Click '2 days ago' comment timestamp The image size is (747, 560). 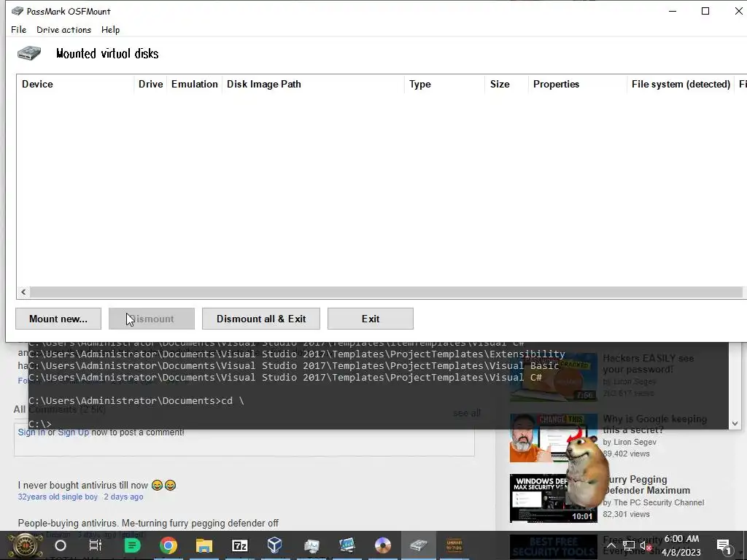tap(123, 497)
